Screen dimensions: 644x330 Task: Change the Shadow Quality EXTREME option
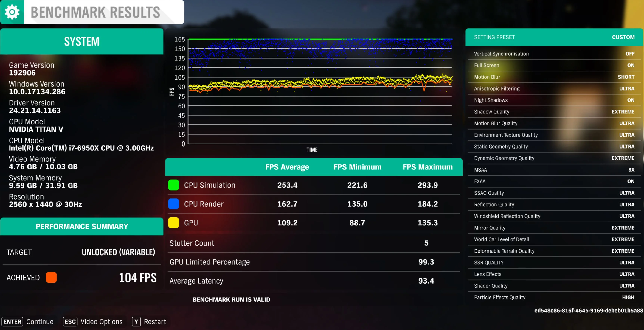coord(623,112)
